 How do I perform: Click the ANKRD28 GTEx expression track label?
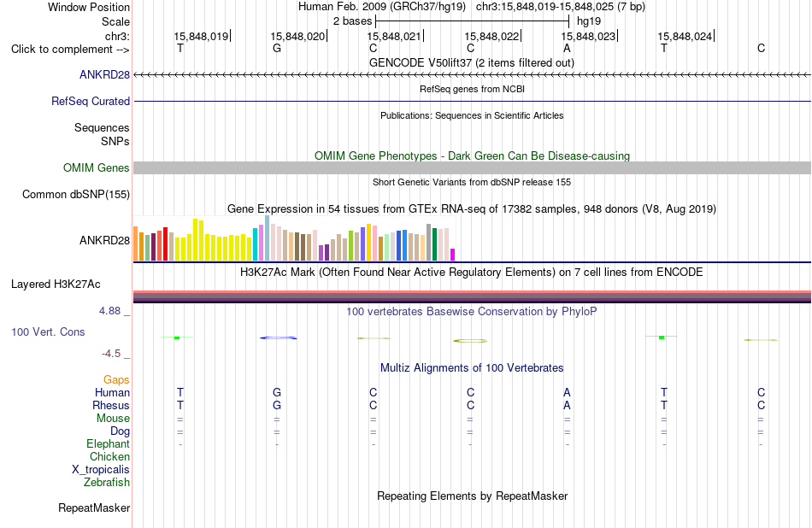(x=104, y=240)
